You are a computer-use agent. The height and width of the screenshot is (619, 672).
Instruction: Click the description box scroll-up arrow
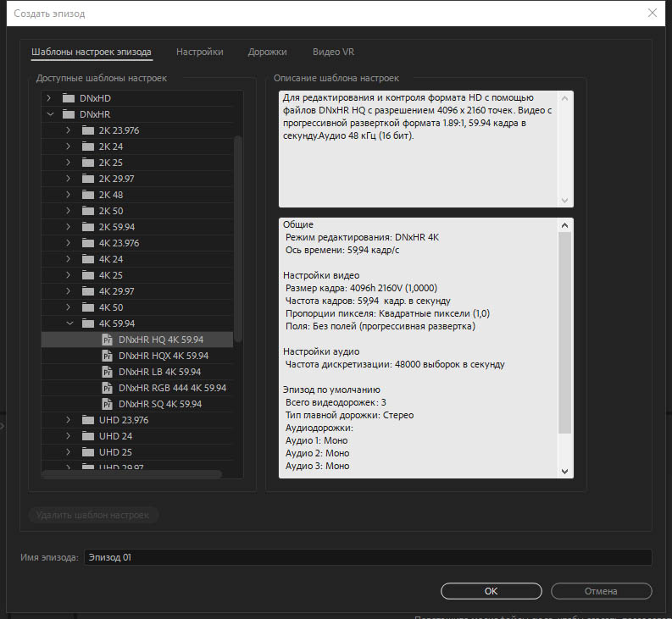pyautogui.click(x=565, y=98)
